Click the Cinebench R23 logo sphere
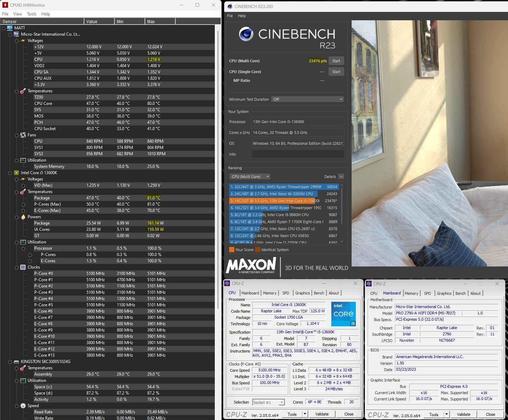The width and height of the screenshot is (508, 420). point(246,34)
